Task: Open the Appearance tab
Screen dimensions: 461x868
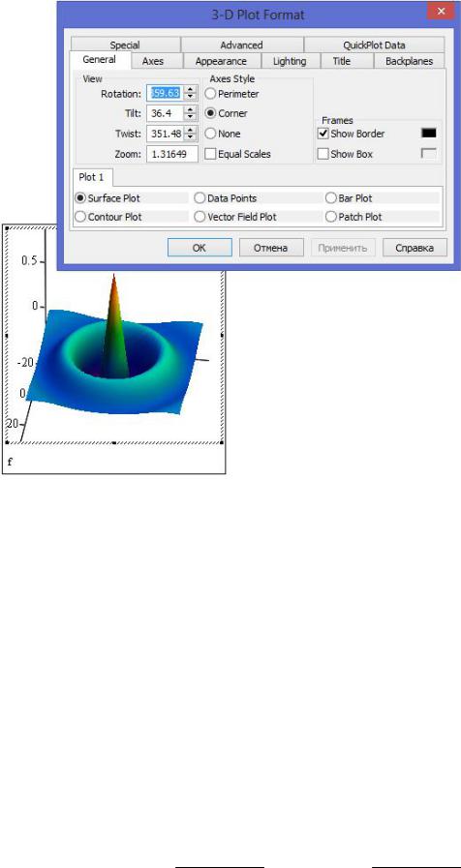Action: point(221,61)
